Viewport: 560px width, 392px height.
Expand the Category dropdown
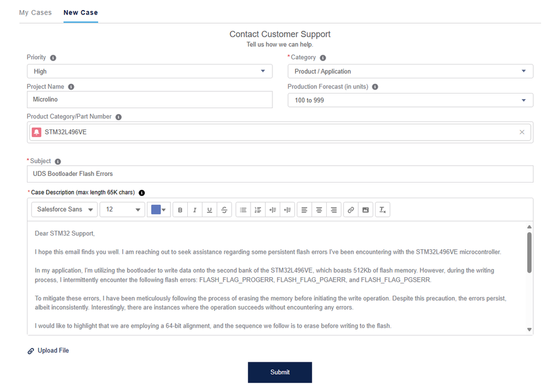(x=410, y=71)
